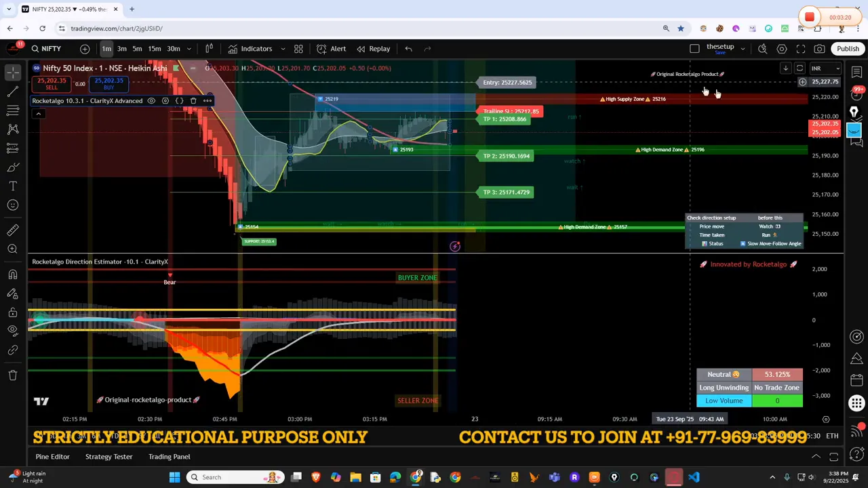Open the Pine Editor tab
Viewport: 868px width, 488px height.
[52, 457]
